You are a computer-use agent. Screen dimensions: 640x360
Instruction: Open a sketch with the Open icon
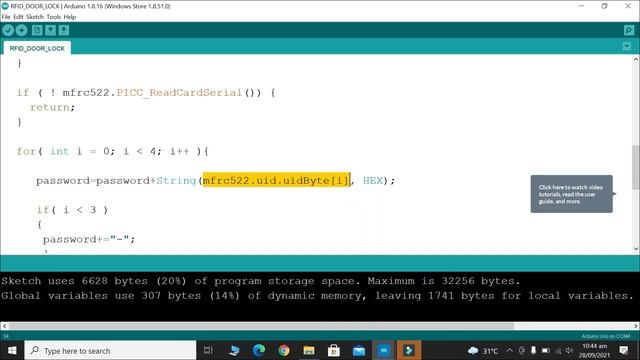[50, 30]
